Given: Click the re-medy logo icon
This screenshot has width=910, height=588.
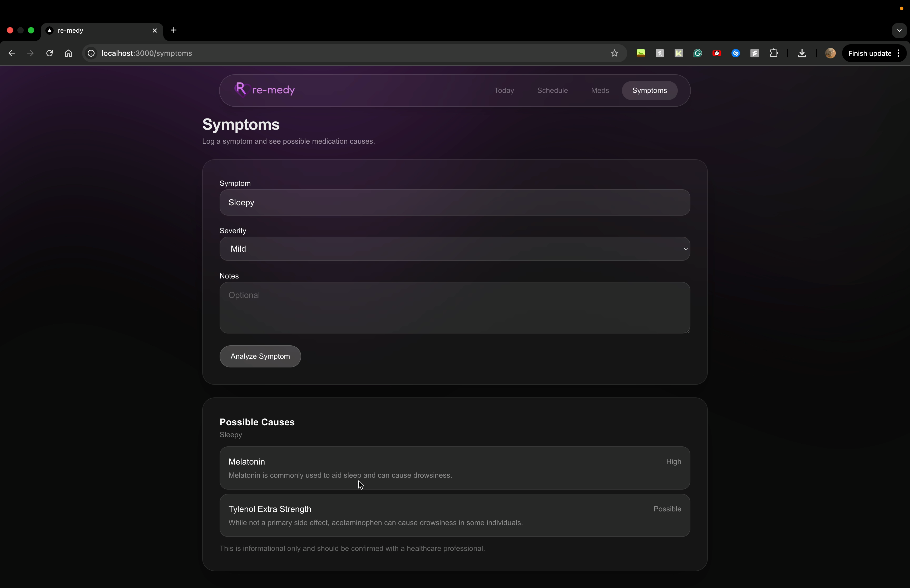Looking at the screenshot, I should [x=241, y=90].
